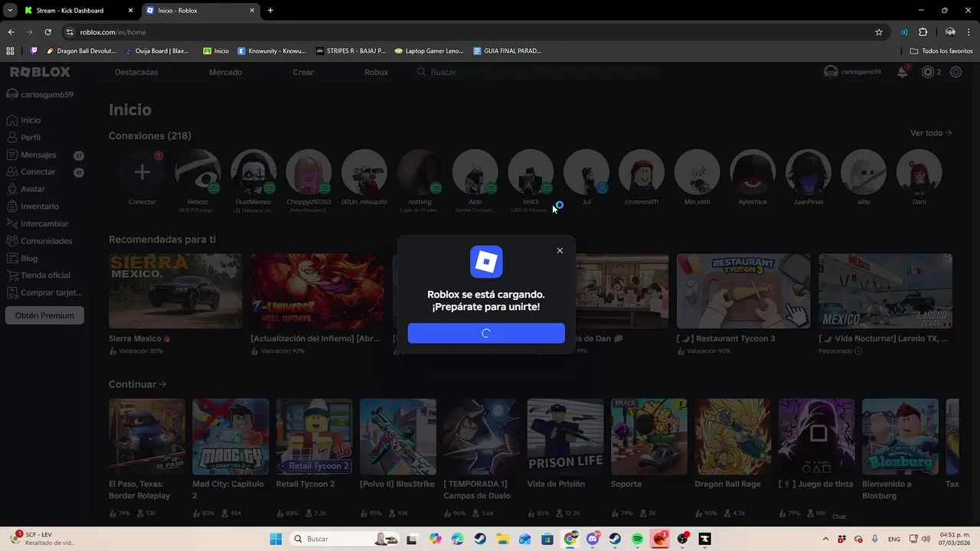This screenshot has width=980, height=551.
Task: Open Roblox logo home link
Action: 40,72
